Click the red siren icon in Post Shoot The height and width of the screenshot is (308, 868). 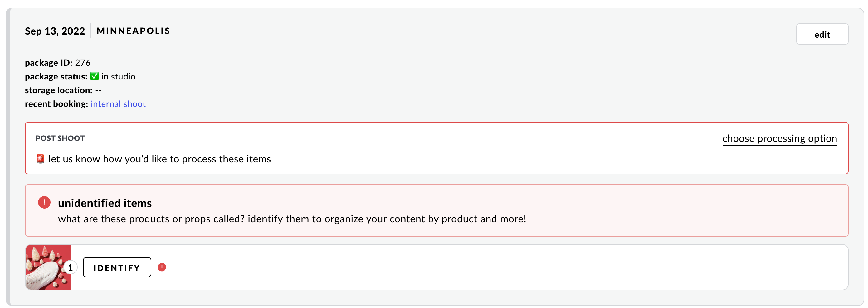(41, 159)
